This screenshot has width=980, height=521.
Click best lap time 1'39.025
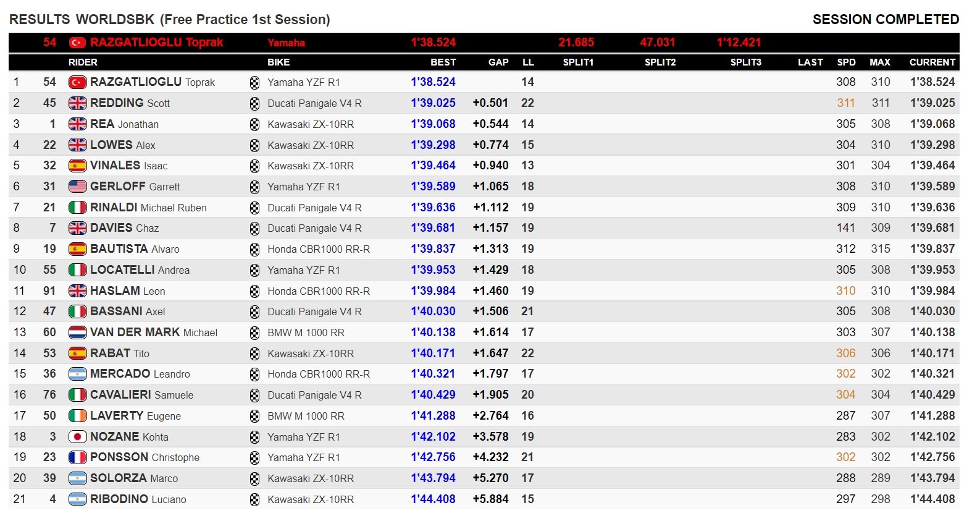(433, 103)
